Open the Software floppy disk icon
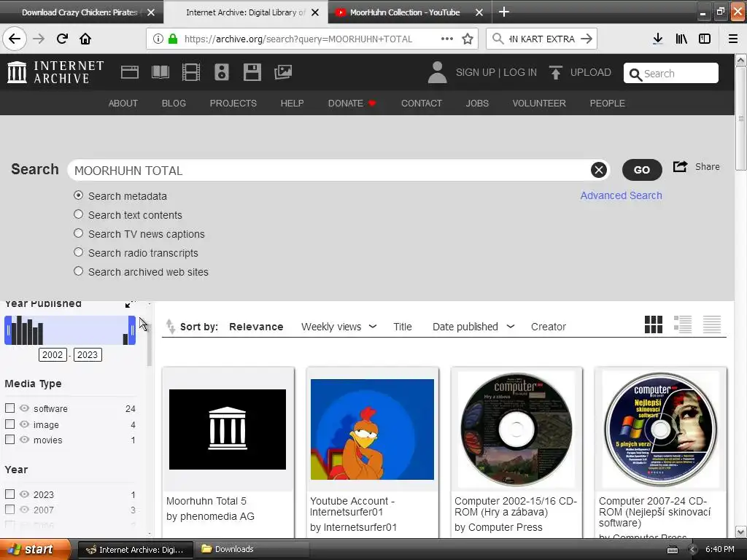The height and width of the screenshot is (560, 747). coord(252,72)
